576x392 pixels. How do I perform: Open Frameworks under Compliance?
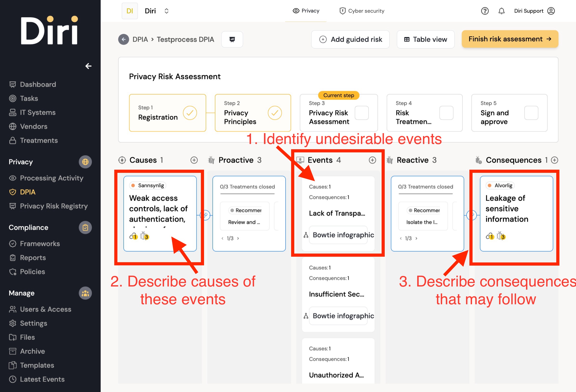point(34,244)
